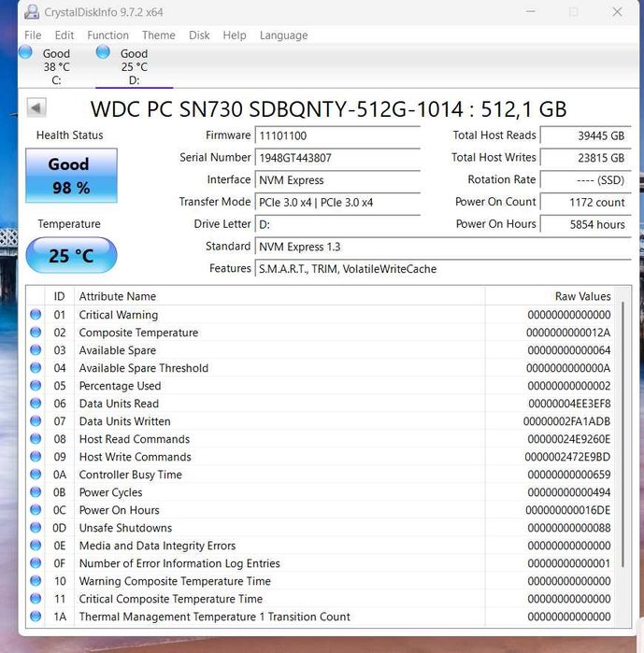This screenshot has width=644, height=653.
Task: Select the C: drive tab
Action: pyautogui.click(x=57, y=66)
